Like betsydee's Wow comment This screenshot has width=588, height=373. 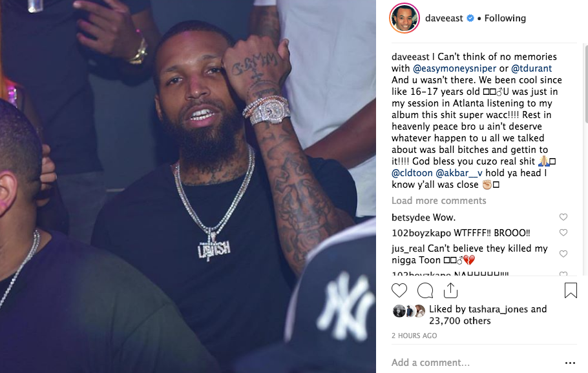[x=563, y=217]
